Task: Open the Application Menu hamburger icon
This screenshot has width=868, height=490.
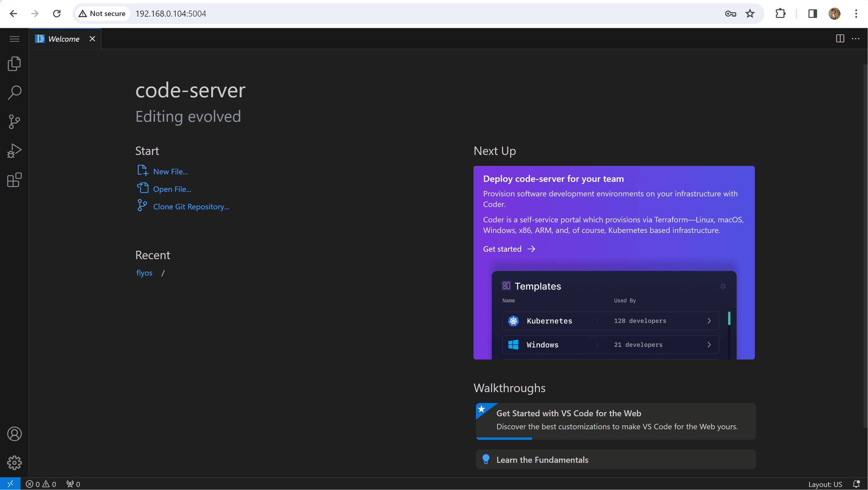Action: 14,39
